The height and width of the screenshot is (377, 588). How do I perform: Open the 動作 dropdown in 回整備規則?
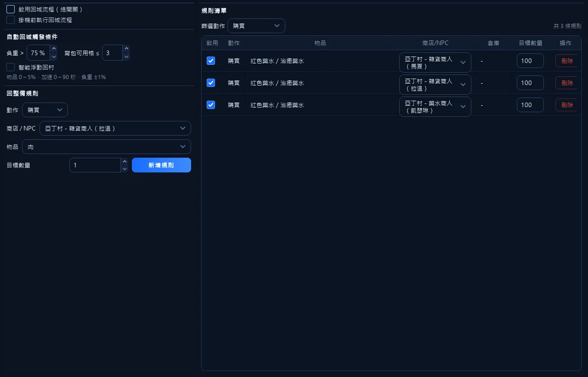45,110
